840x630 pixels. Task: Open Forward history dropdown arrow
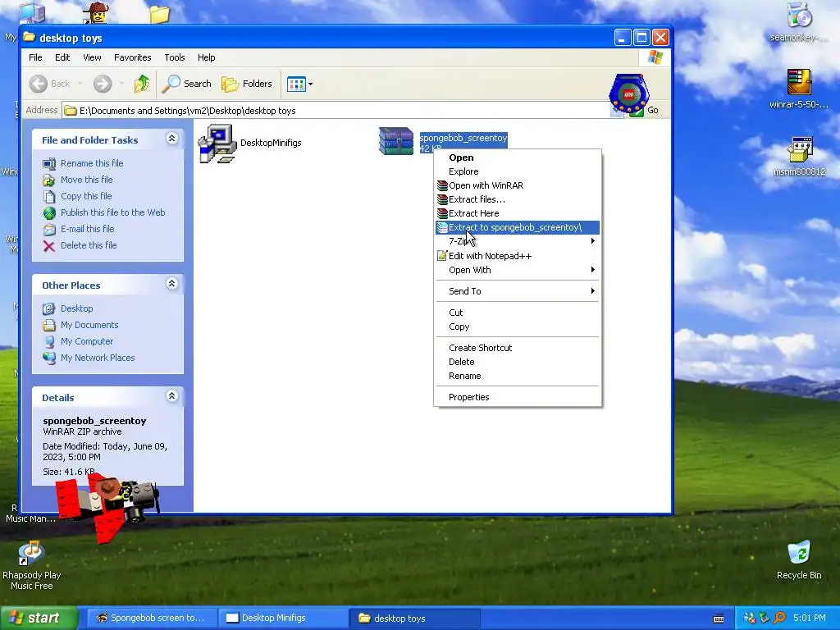coord(121,84)
